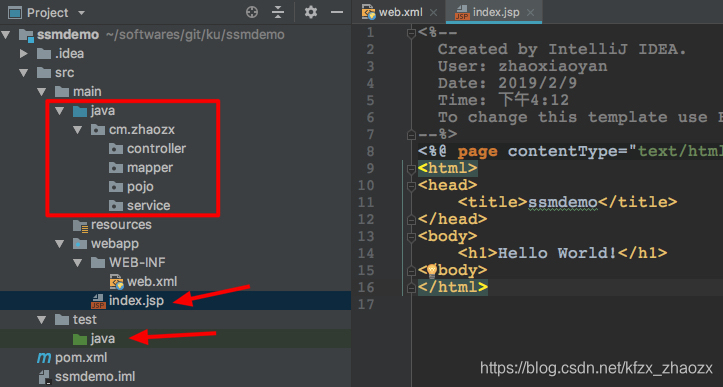Click the Collapse All icon in Project panel
The height and width of the screenshot is (387, 723).
[x=278, y=12]
